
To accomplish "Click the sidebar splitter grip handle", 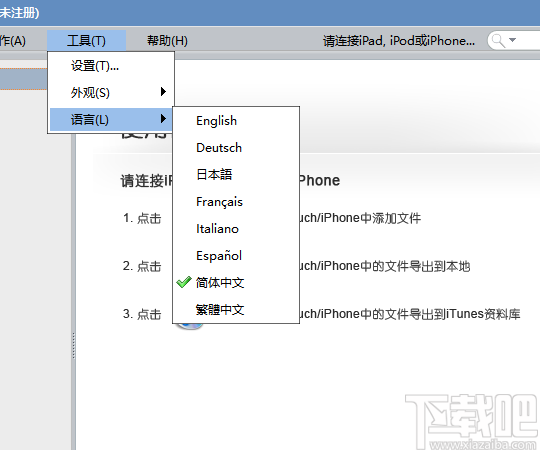I will (73, 346).
